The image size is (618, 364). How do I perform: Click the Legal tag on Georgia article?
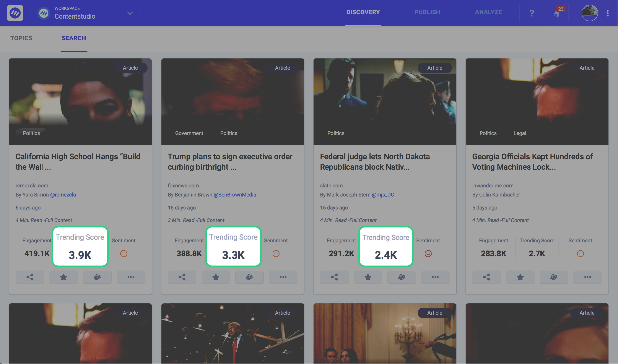click(x=520, y=133)
